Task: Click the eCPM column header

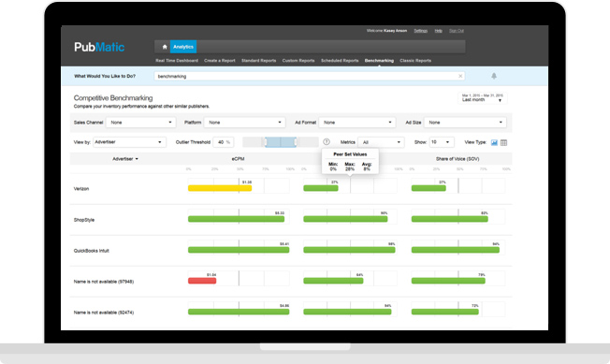Action: point(238,159)
